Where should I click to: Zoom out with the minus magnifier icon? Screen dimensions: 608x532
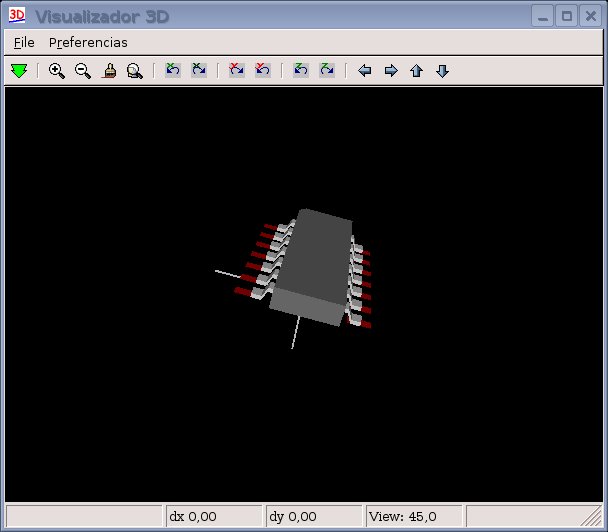point(83,71)
